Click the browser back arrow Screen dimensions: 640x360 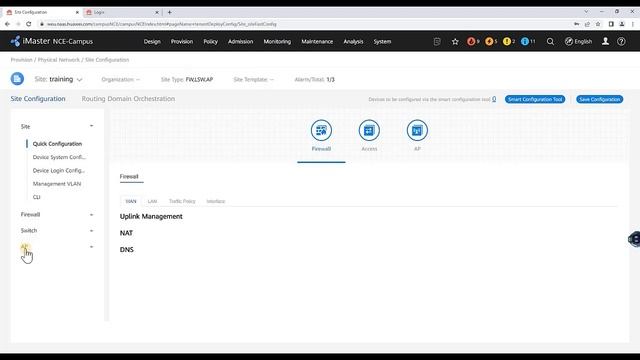(7, 24)
